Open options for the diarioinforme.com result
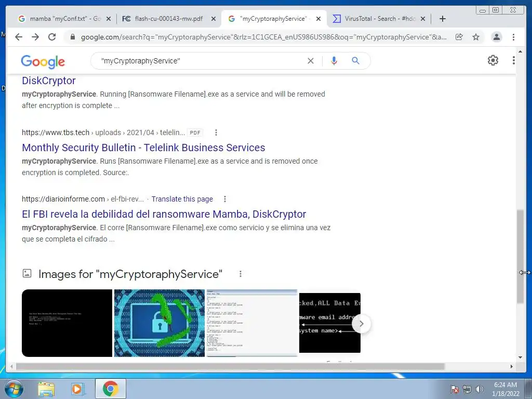 tap(224, 199)
